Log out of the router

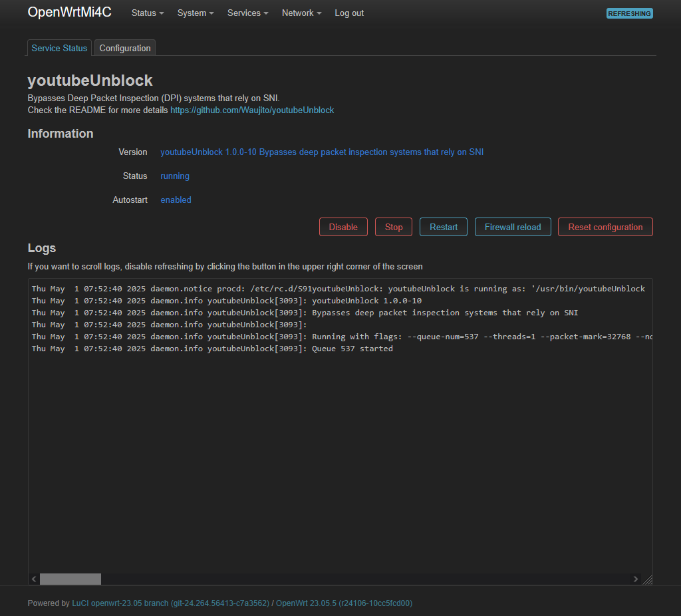click(x=348, y=13)
